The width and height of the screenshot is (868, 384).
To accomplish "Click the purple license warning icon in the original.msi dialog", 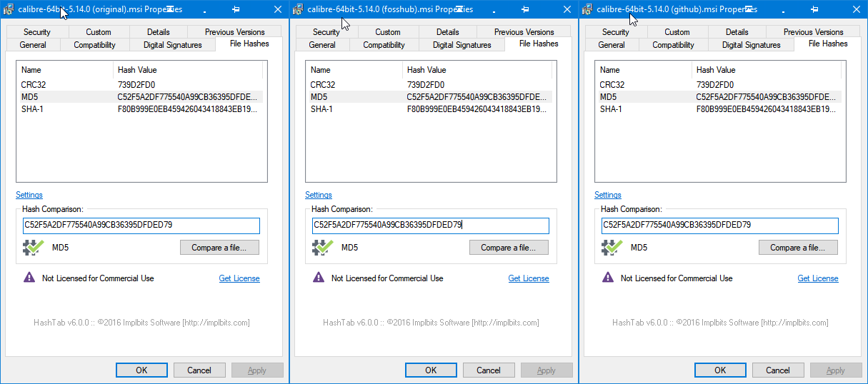I will 29,278.
